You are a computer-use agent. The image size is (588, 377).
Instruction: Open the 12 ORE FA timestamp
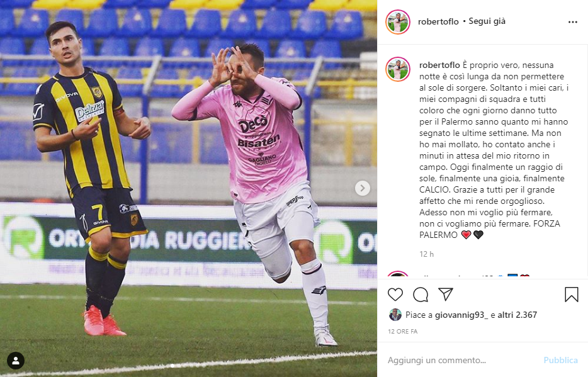(403, 331)
